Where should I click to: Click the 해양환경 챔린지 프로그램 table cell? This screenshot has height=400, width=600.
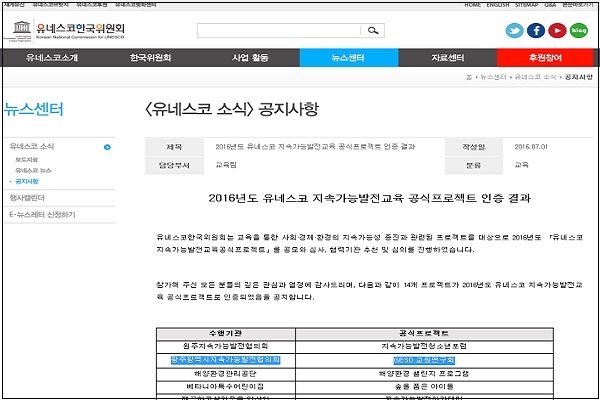(424, 374)
